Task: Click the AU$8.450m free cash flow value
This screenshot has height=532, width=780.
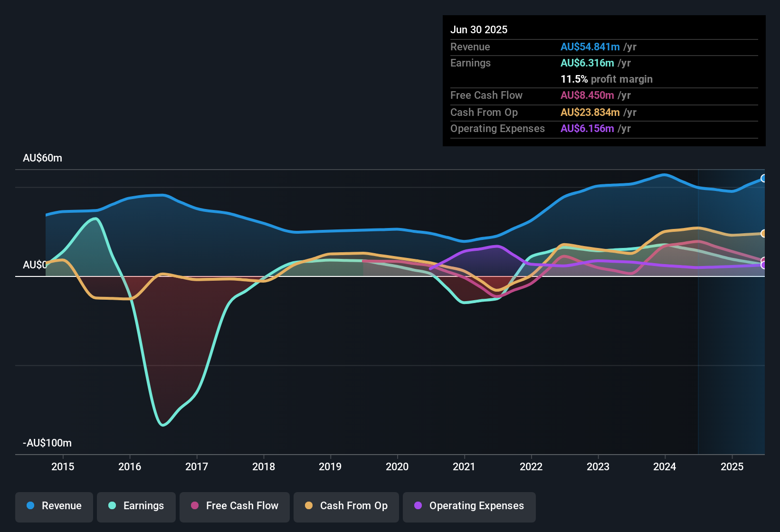Action: 587,95
